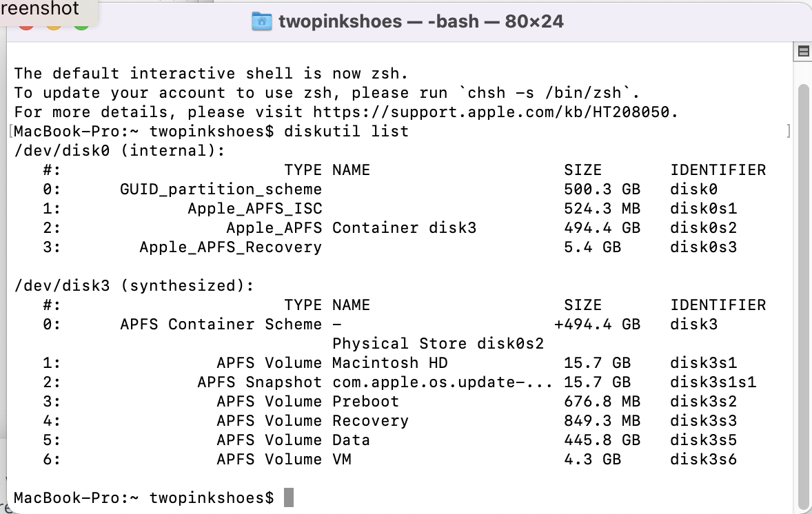Image resolution: width=812 pixels, height=514 pixels.
Task: Click the /dev/disk3 (synthesized) heading line
Action: [134, 285]
